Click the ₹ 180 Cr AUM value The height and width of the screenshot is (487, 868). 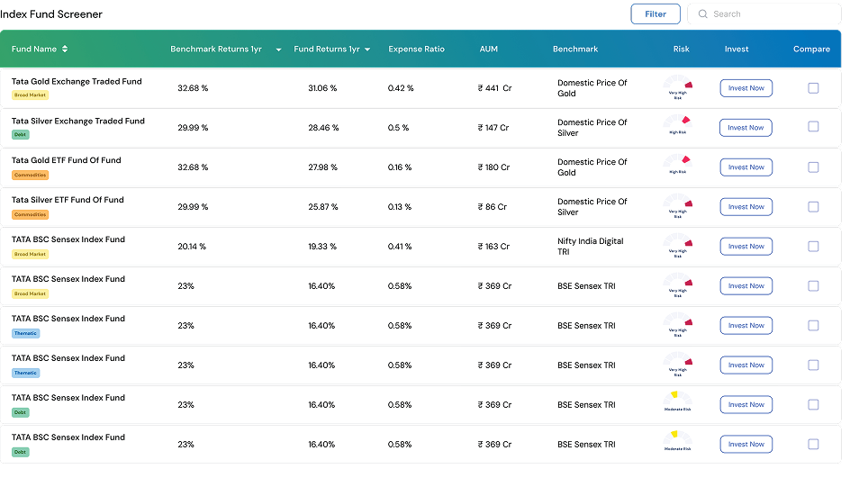point(493,167)
